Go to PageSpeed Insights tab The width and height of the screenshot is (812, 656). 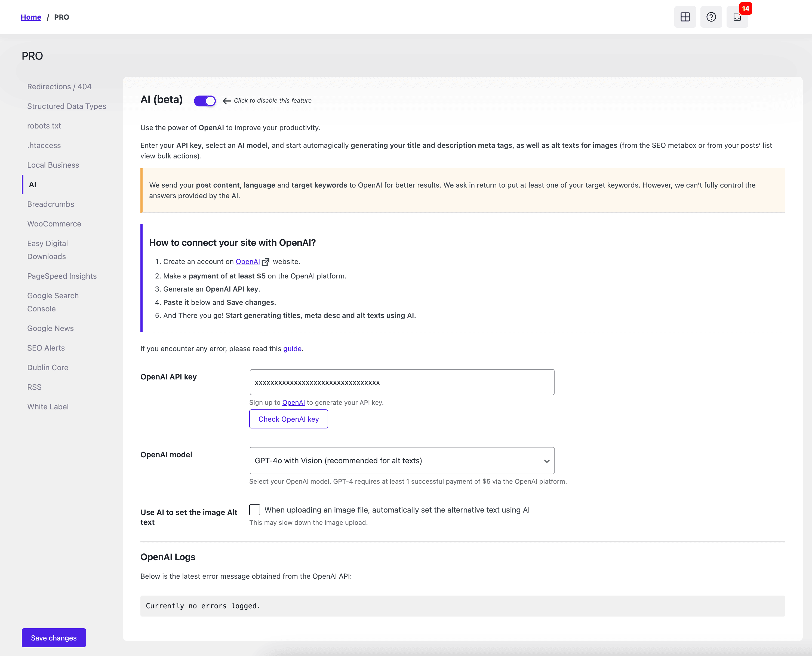point(62,276)
